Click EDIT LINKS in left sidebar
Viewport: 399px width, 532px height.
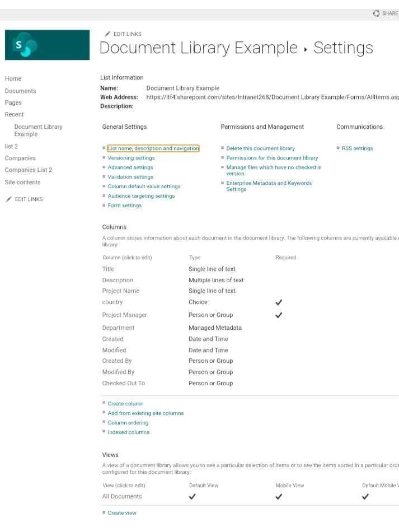coord(29,199)
